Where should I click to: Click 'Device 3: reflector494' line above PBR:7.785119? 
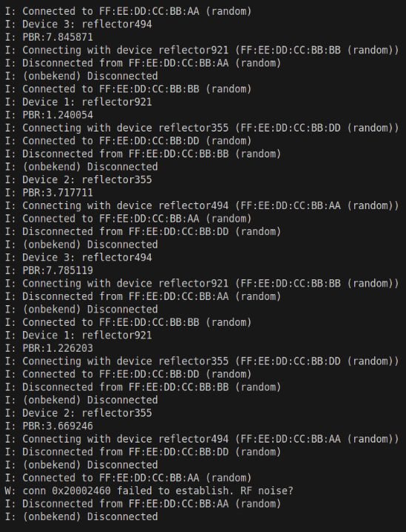(x=78, y=257)
